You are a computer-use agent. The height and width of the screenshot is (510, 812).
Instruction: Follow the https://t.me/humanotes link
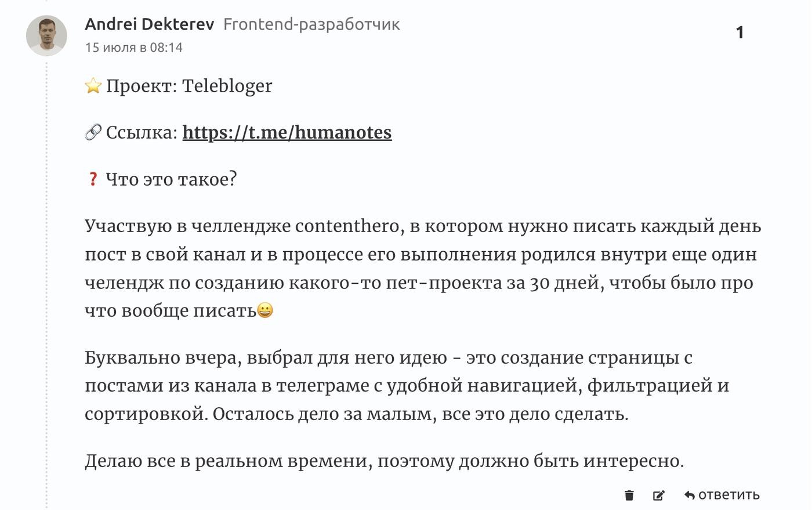287,132
